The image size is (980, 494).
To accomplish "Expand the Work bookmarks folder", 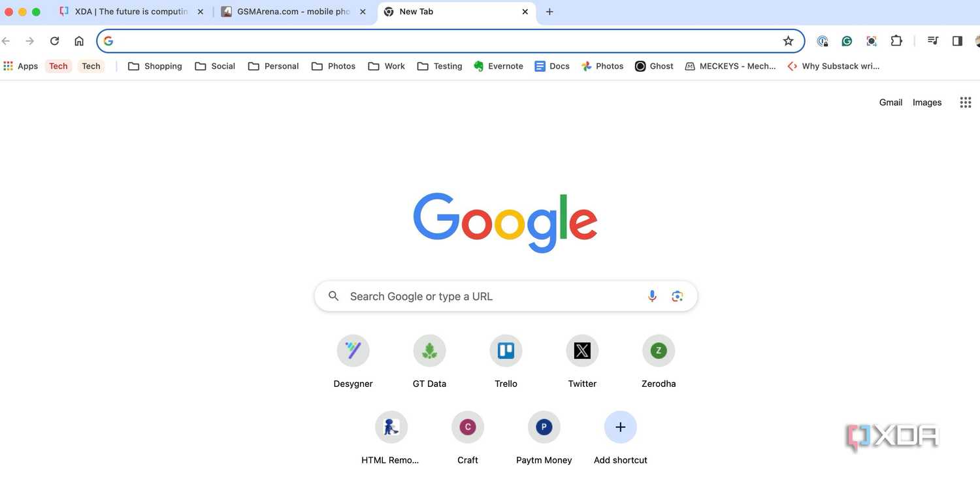I will pyautogui.click(x=387, y=66).
